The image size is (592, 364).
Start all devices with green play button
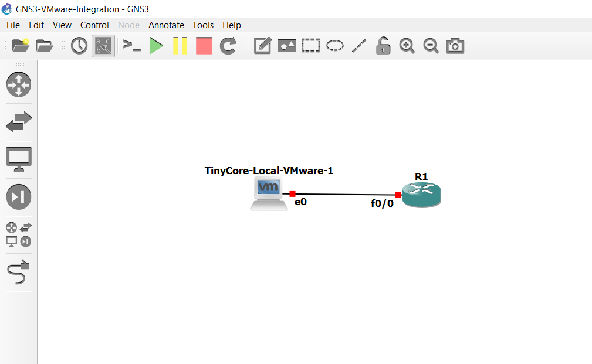pos(156,46)
